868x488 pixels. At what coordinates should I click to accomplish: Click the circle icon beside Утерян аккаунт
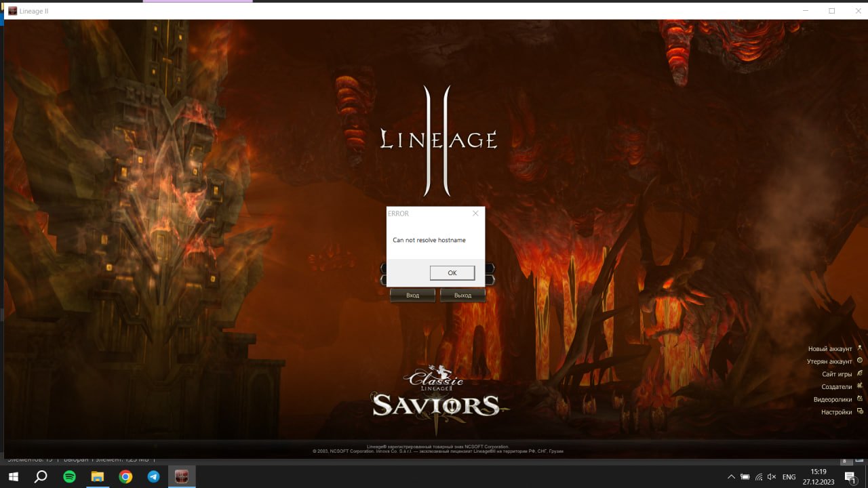[x=860, y=361]
